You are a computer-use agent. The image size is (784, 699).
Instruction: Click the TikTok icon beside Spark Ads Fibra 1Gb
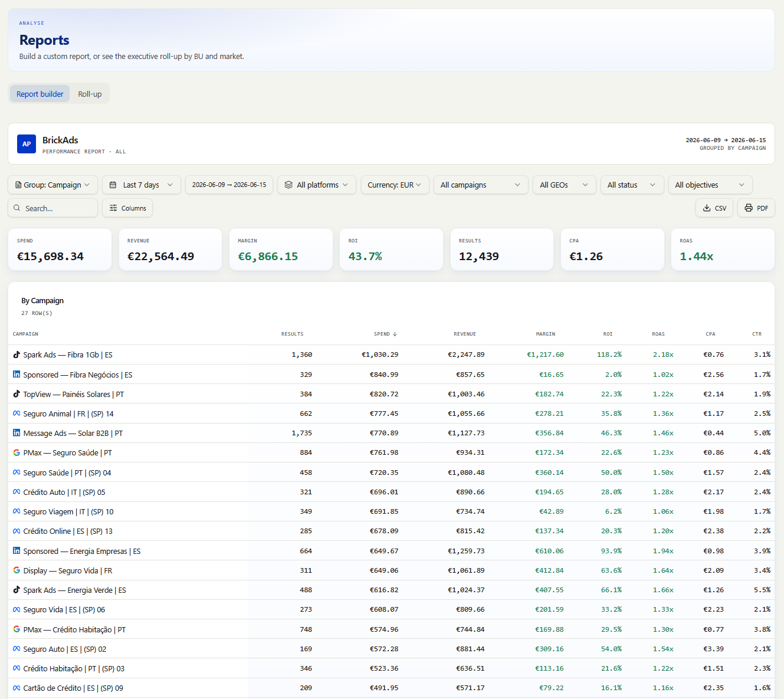click(17, 355)
